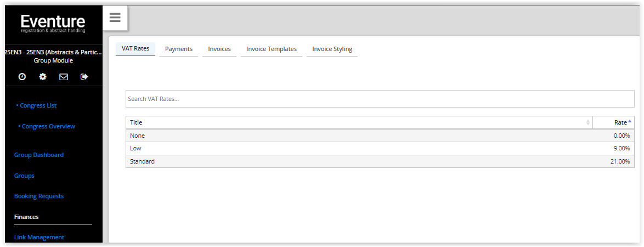644x247 pixels.
Task: Switch to the Payments tab
Action: (179, 49)
